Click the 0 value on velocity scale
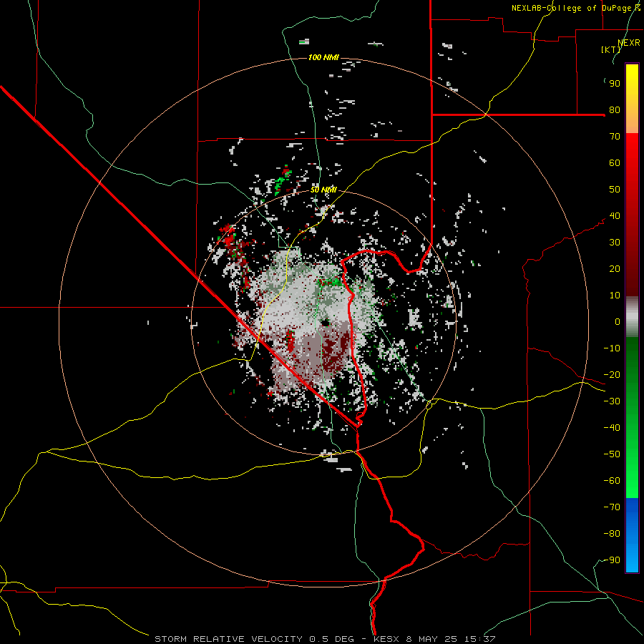This screenshot has height=644, width=644. click(x=618, y=321)
